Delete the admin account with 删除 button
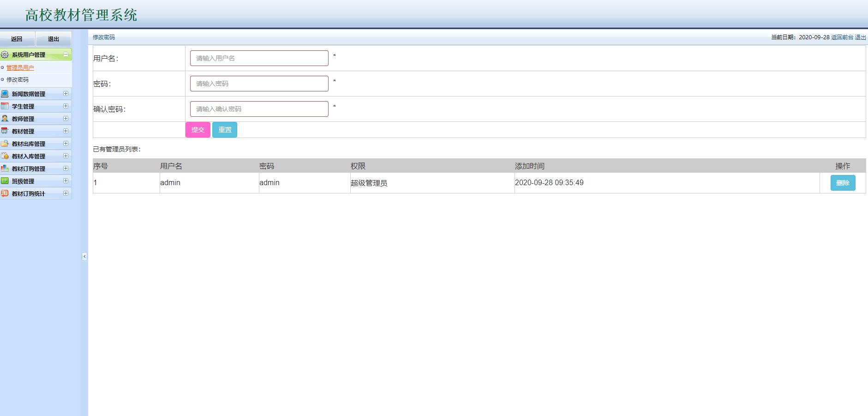The image size is (868, 416). (x=843, y=182)
